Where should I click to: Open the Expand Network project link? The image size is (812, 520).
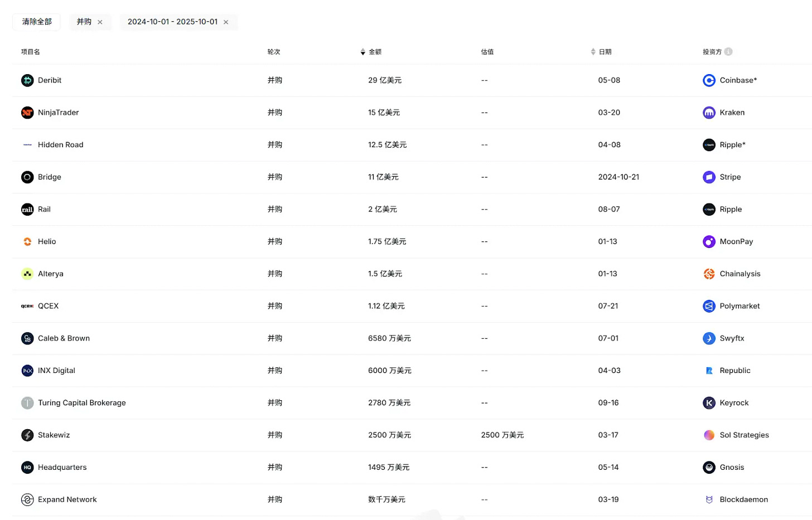coord(67,500)
